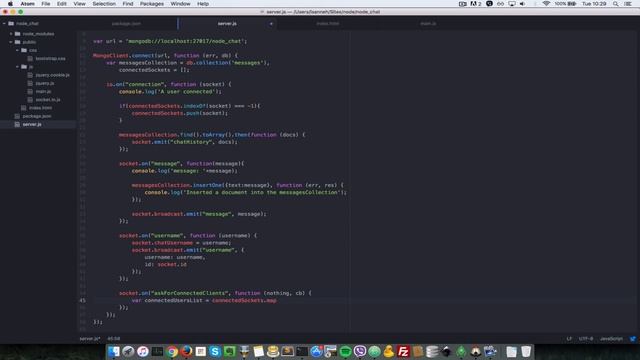Open main.js in the tree view
640x360 pixels.
[x=43, y=91]
